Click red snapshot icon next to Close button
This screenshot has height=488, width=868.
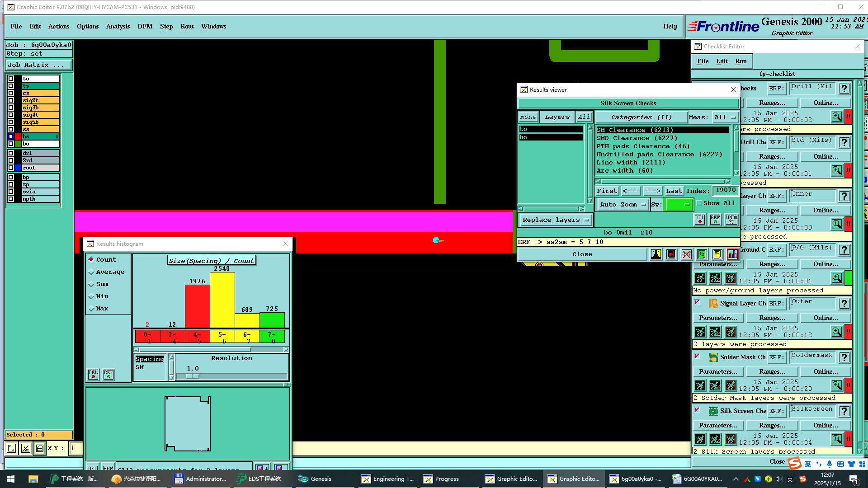(671, 254)
